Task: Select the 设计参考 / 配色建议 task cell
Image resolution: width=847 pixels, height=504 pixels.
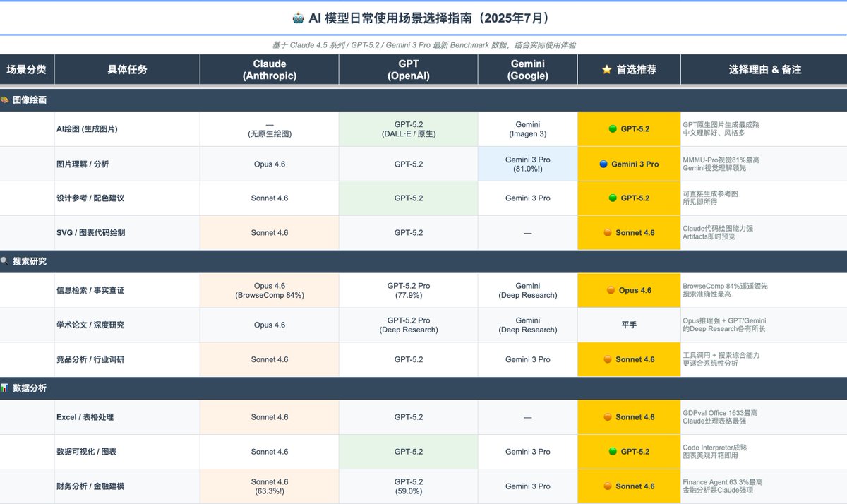Action: [127, 198]
